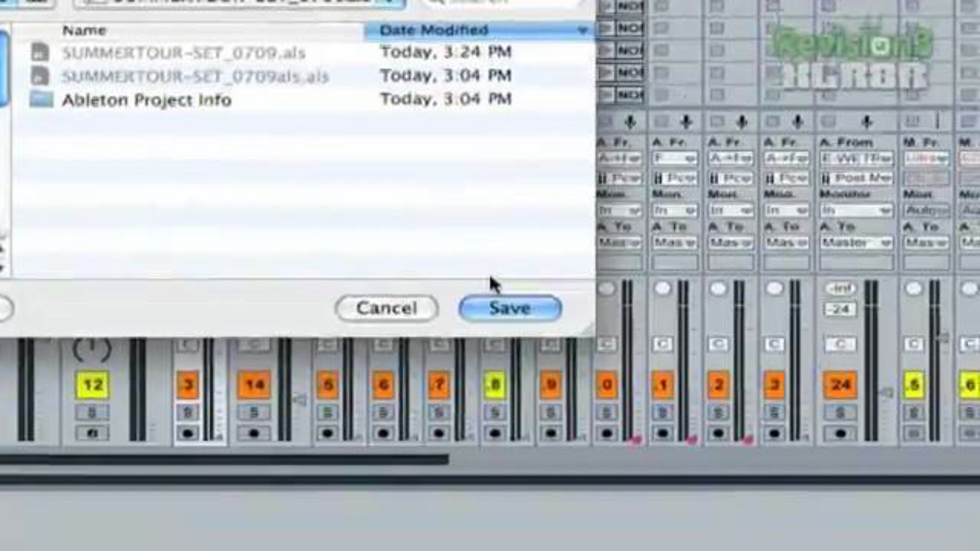Open Master output dropdown on track 24
This screenshot has width=980, height=551.
(x=856, y=243)
